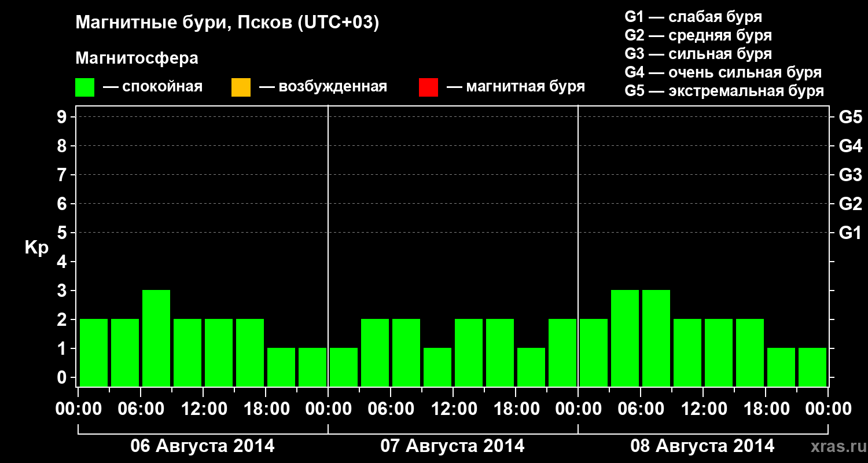Click the 'G1' right-axis label
Screen dimensions: 868x463
point(850,233)
